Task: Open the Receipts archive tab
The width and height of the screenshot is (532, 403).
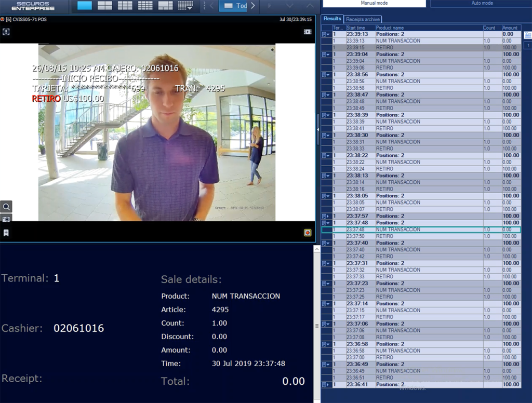Action: click(363, 19)
